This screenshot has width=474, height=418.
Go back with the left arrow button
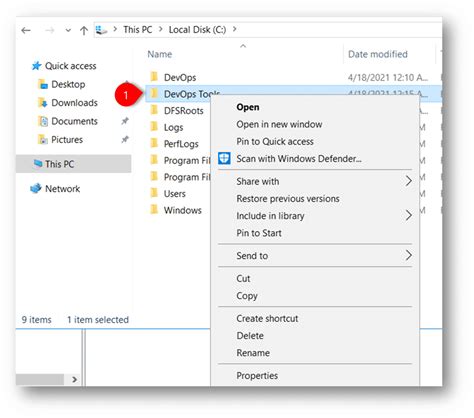[26, 31]
